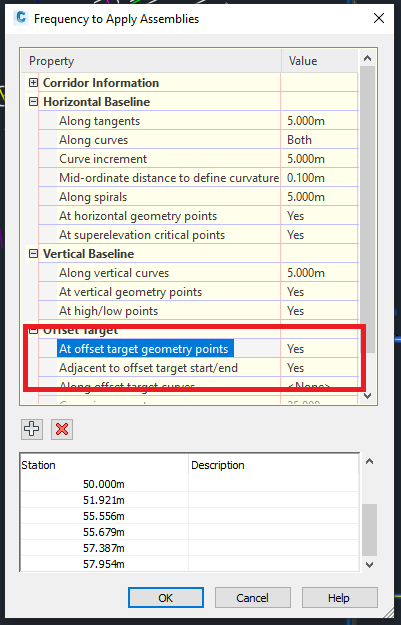The height and width of the screenshot is (625, 401).
Task: Click the station list scroll up arrow
Action: 370,462
